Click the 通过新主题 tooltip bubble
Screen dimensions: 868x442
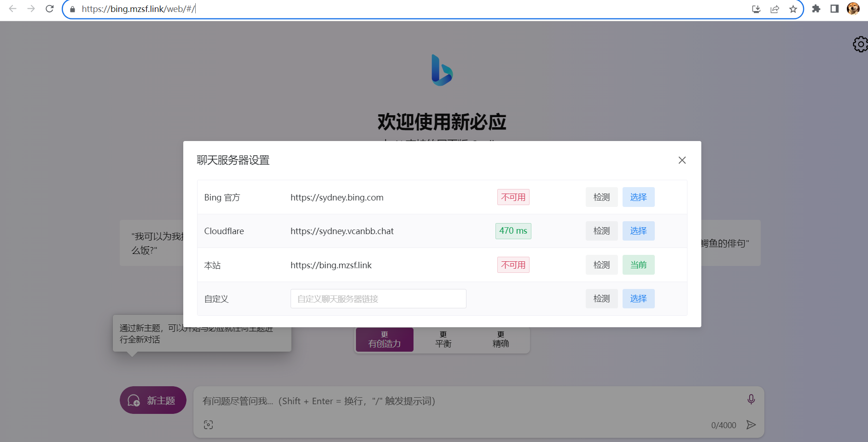point(202,334)
